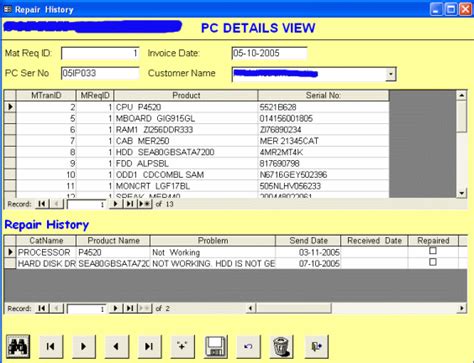Go to last record in product list navigator
This screenshot has height=363, width=474.
point(130,204)
